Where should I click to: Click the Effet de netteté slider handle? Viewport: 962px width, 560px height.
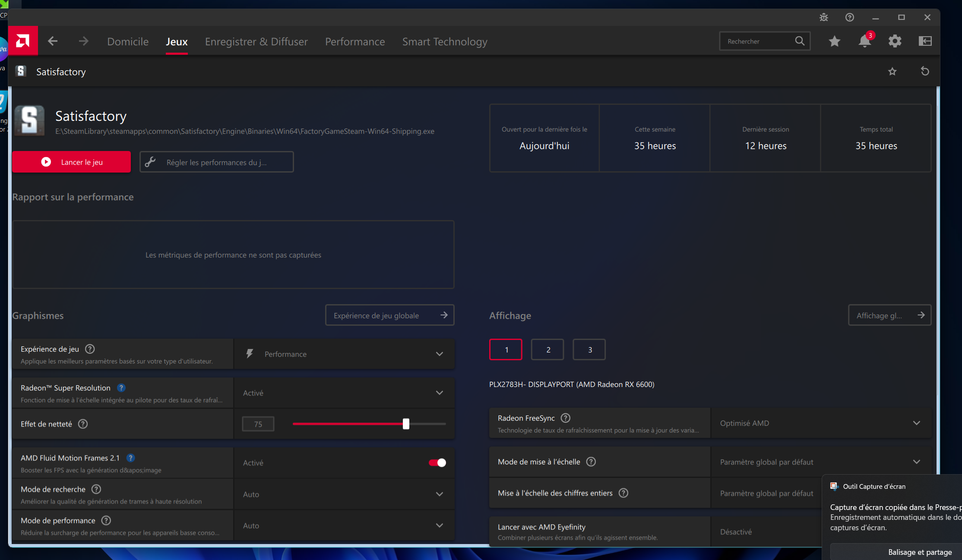[x=406, y=424]
